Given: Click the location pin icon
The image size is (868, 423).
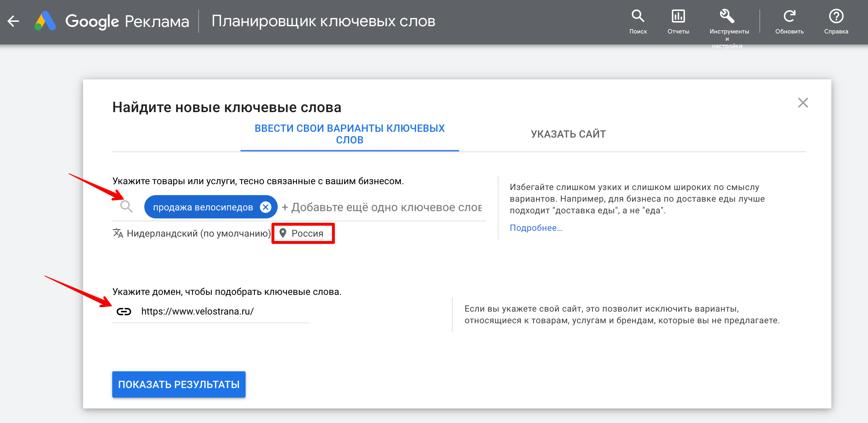Looking at the screenshot, I should (283, 233).
